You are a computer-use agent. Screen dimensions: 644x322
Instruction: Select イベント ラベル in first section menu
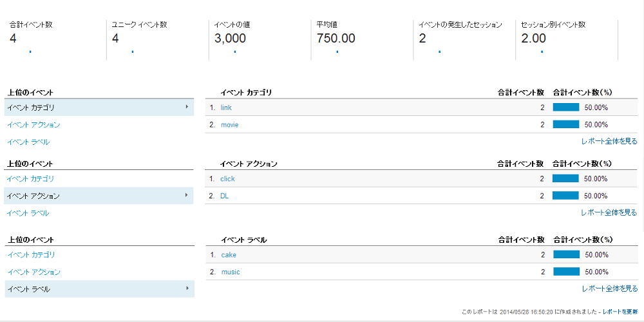29,142
